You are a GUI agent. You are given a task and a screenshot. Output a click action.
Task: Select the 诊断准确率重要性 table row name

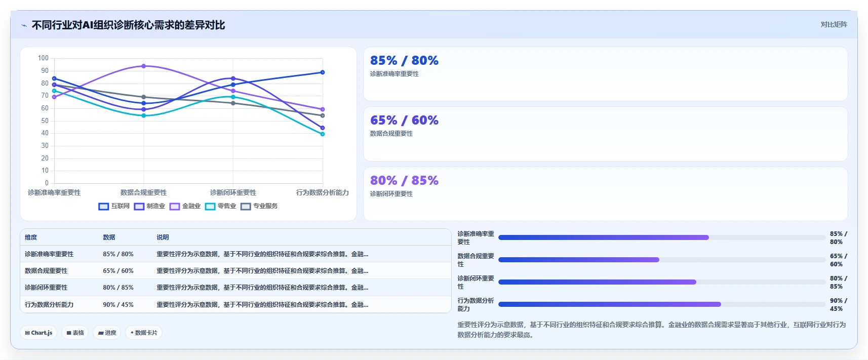tap(49, 254)
